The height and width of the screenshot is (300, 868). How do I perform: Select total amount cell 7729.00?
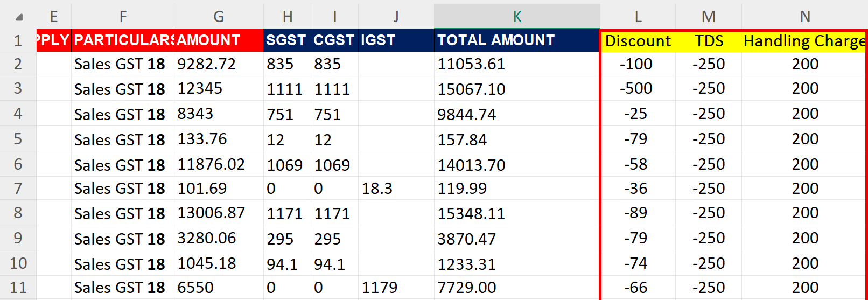(517, 287)
